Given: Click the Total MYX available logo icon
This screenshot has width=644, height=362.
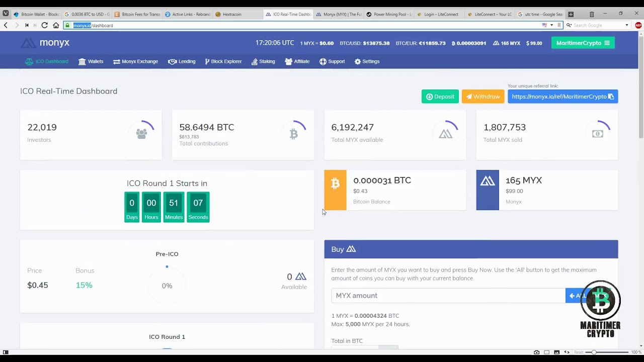Looking at the screenshot, I should point(446,134).
